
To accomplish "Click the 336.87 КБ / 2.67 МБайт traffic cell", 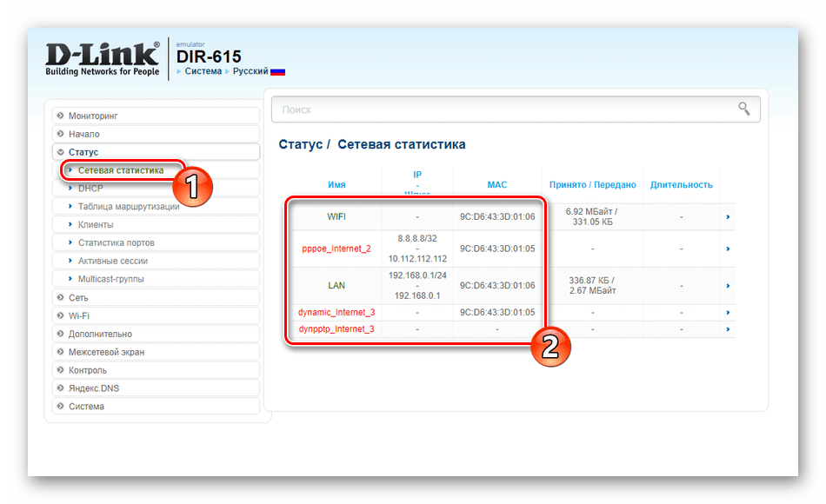I will coord(592,285).
